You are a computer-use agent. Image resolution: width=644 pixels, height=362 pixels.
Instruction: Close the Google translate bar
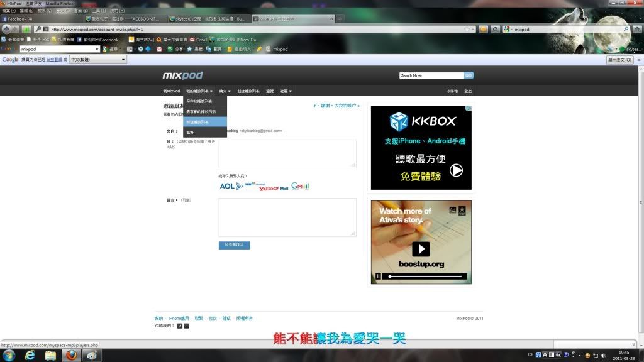click(x=639, y=60)
